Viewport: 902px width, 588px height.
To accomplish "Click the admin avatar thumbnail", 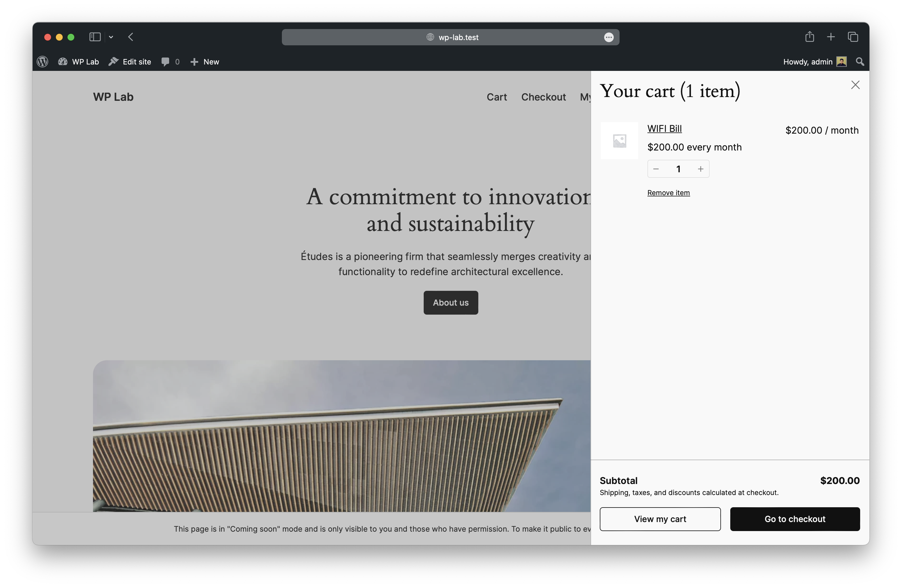I will (841, 62).
